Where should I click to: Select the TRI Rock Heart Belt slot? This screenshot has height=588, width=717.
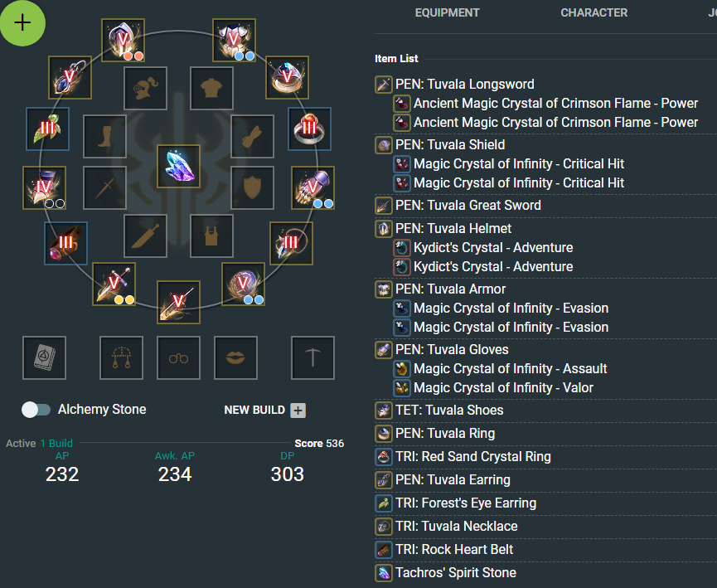pyautogui.click(x=65, y=244)
